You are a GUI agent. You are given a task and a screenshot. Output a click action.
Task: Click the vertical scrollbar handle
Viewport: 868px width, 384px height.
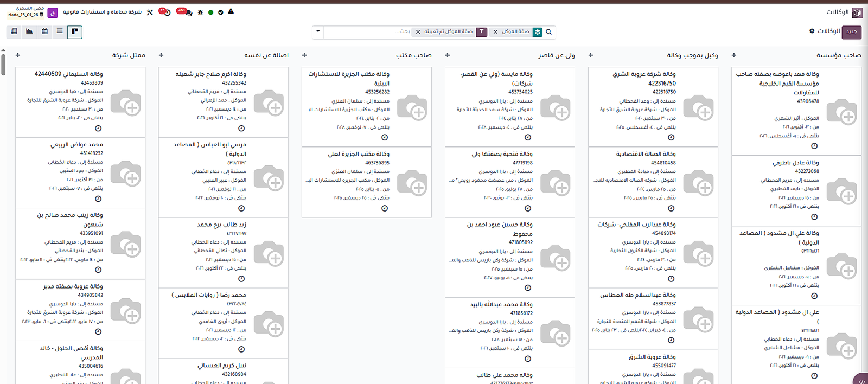click(3, 64)
